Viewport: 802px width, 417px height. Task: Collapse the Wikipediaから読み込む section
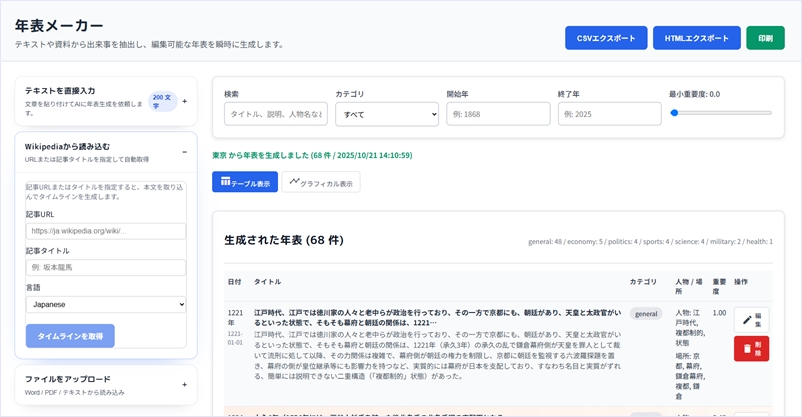(184, 152)
